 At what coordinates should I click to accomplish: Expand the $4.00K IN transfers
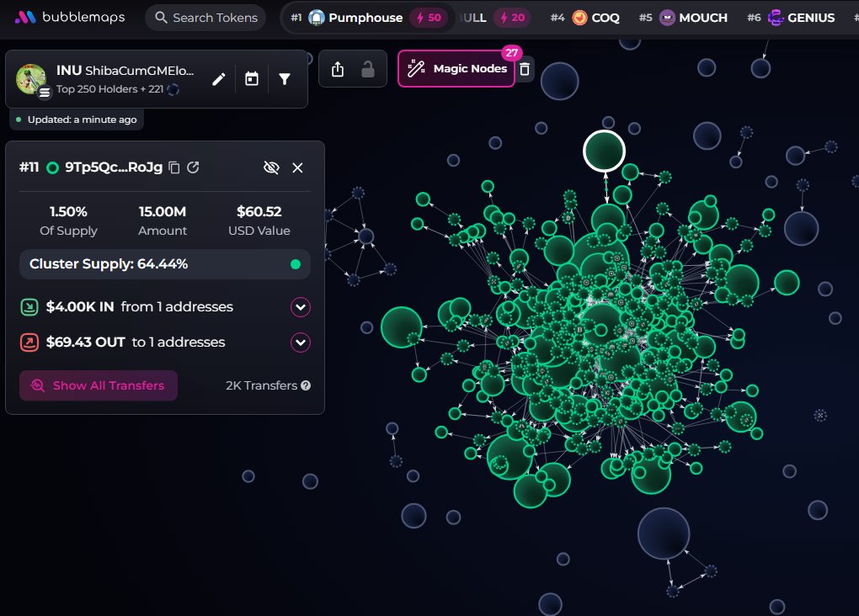(x=301, y=307)
